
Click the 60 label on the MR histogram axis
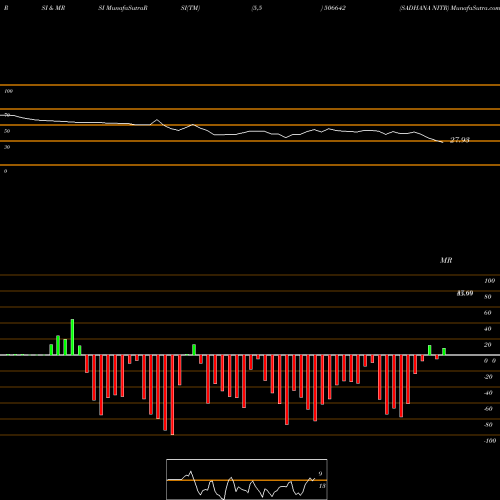click(x=487, y=313)
